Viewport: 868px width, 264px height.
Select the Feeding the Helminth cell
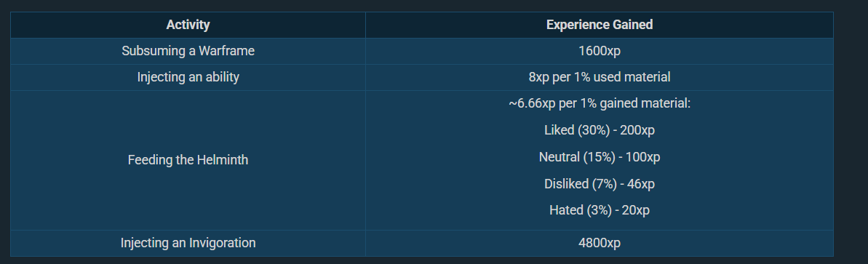[x=188, y=160]
